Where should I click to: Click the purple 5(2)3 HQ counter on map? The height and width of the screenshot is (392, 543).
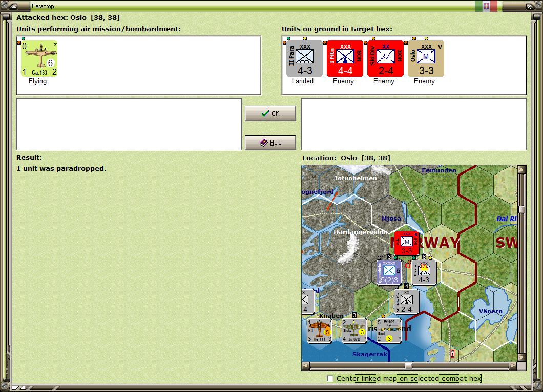click(x=389, y=272)
